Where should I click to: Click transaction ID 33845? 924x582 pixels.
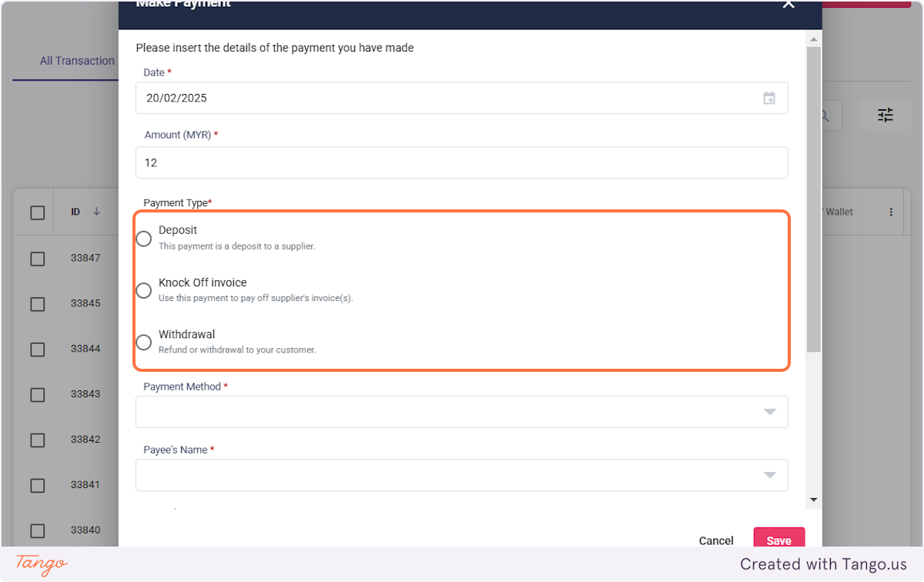coord(85,303)
